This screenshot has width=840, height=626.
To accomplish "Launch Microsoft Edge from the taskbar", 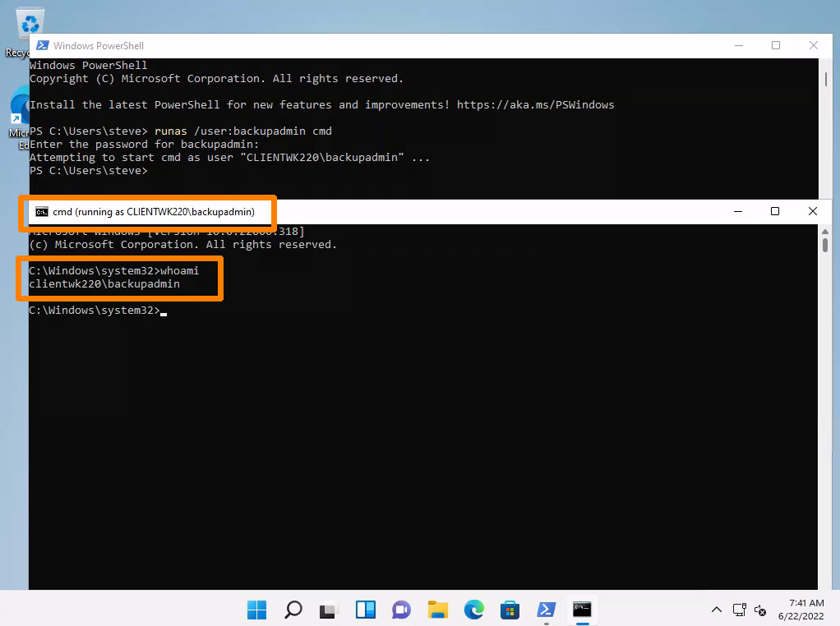I will pyautogui.click(x=474, y=610).
